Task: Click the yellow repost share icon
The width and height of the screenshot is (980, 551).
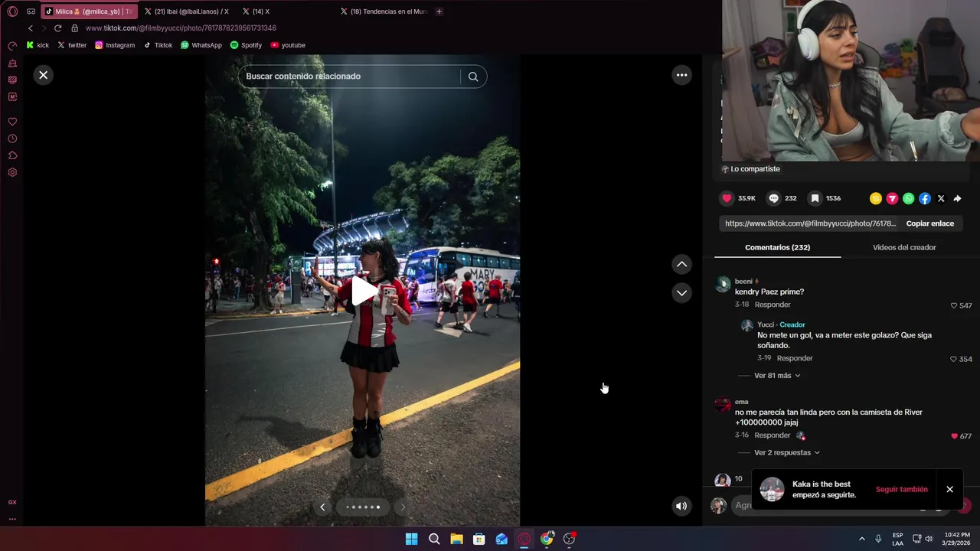Action: tap(876, 198)
